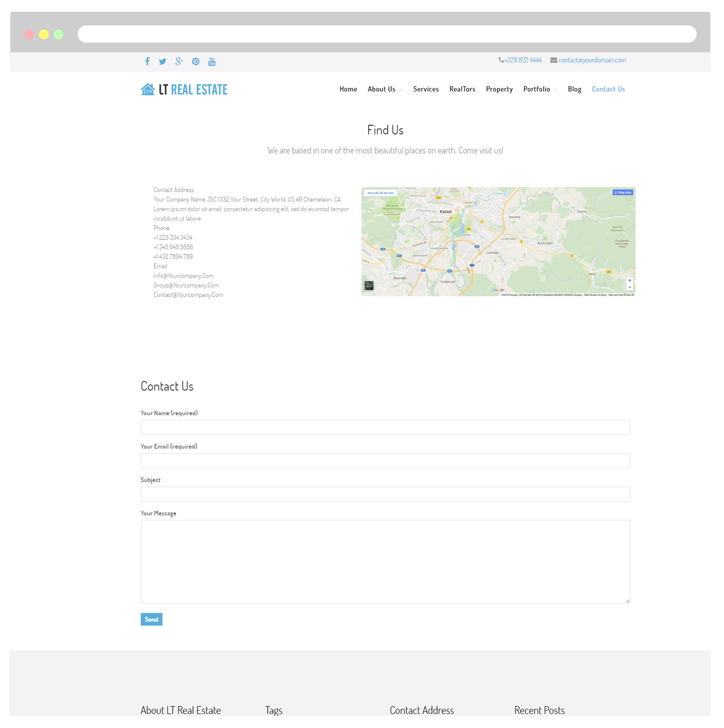Click the Find Us heading
The height and width of the screenshot is (728, 724).
coord(385,130)
